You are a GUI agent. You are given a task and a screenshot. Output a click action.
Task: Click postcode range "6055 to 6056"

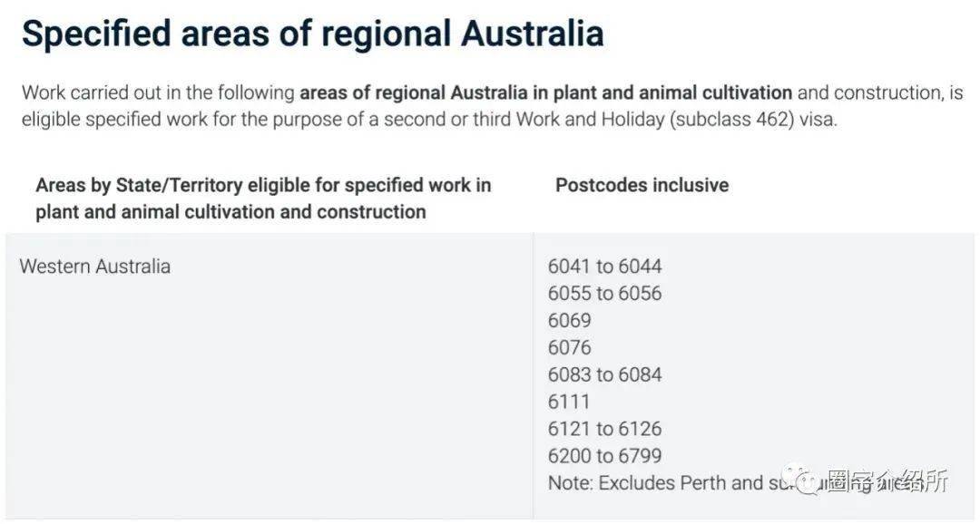[604, 294]
